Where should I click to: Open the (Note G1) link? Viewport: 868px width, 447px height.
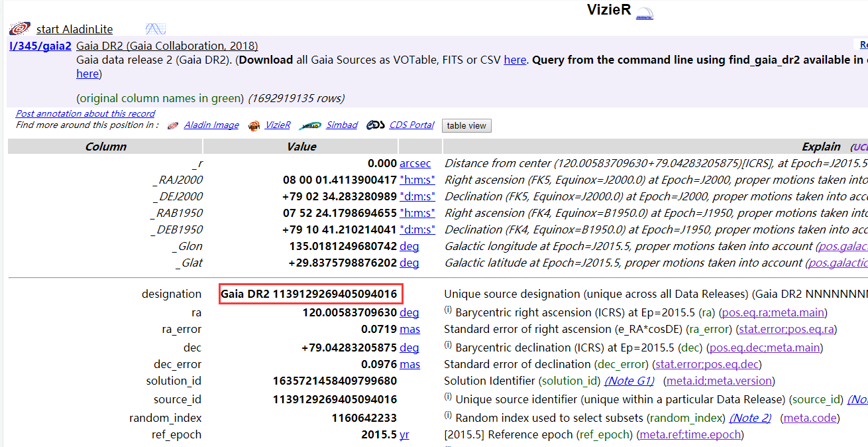pyautogui.click(x=629, y=381)
